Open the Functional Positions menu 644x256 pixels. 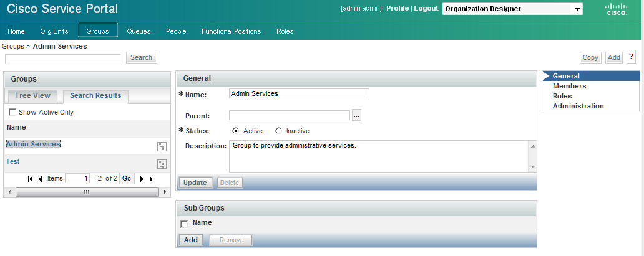click(x=232, y=31)
